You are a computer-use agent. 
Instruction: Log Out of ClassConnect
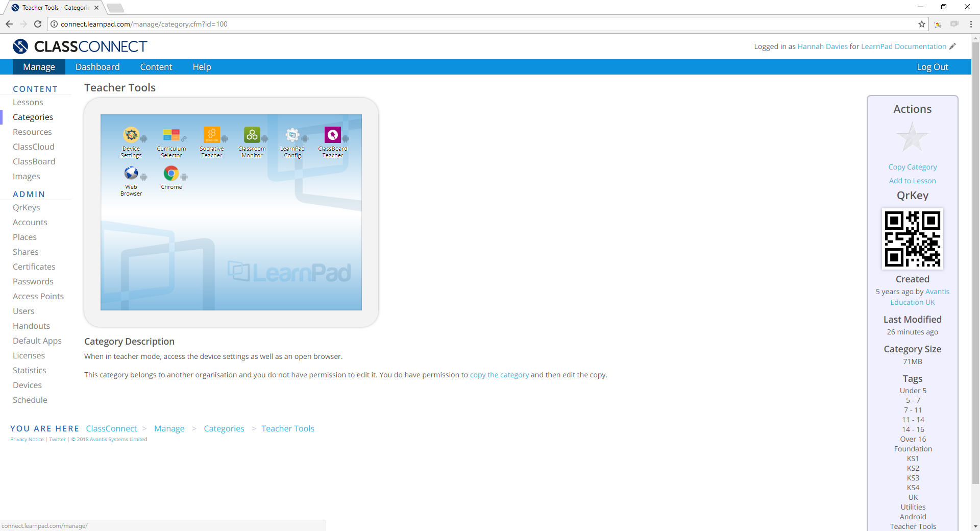(933, 67)
